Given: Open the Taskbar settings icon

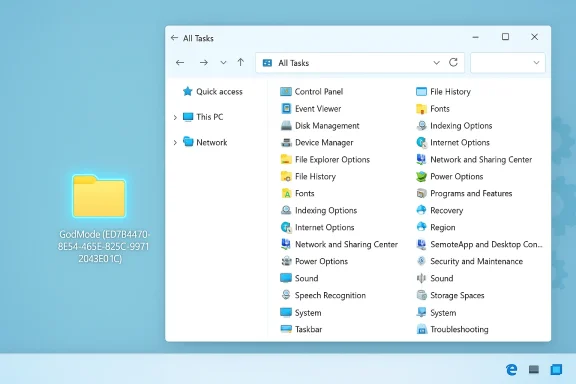Looking at the screenshot, I should (x=286, y=329).
